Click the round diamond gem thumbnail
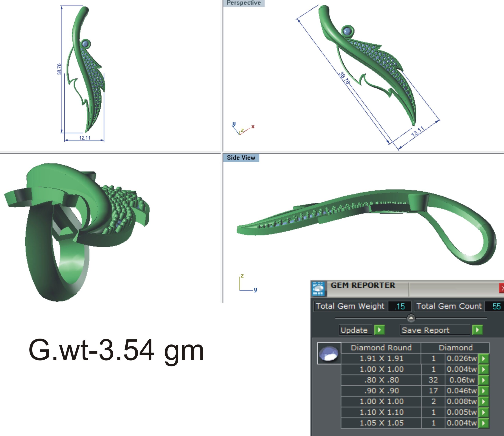The height and width of the screenshot is (436, 504). [329, 354]
